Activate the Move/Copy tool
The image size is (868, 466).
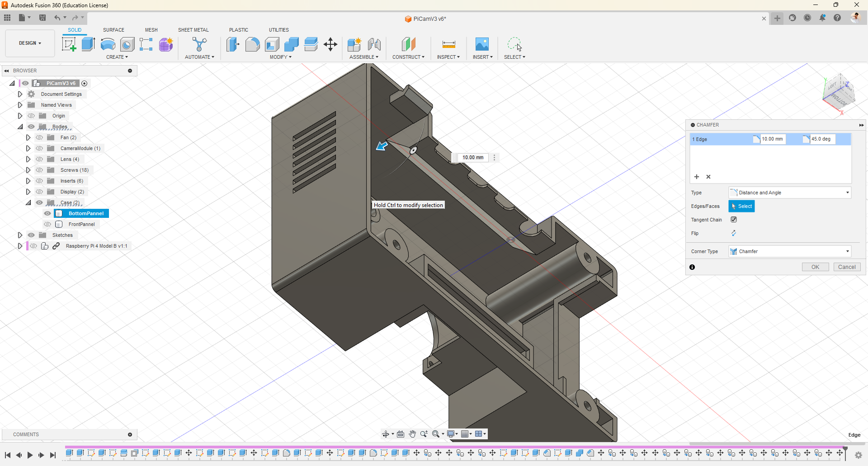click(x=330, y=44)
